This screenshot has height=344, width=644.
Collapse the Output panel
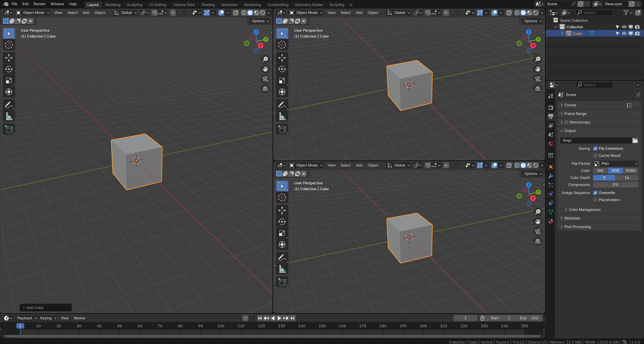point(570,131)
